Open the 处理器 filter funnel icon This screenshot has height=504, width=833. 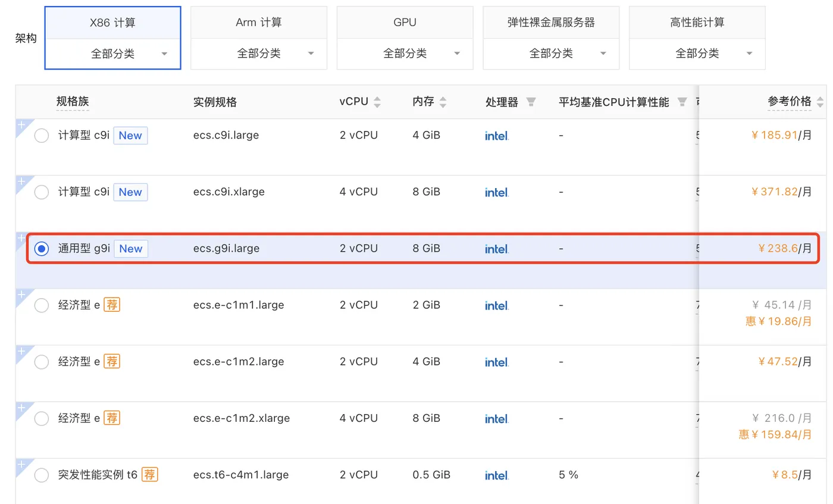[531, 102]
